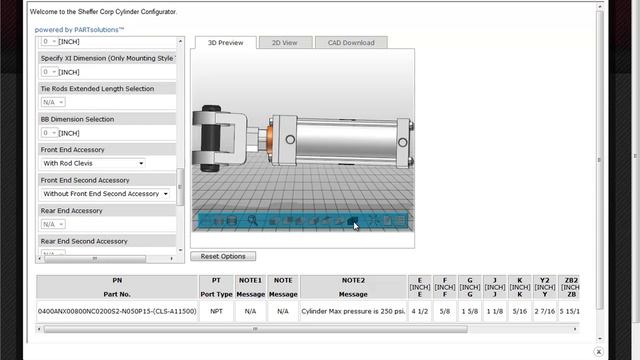
Task: Switch to the 3D Preview tab
Action: click(x=226, y=42)
